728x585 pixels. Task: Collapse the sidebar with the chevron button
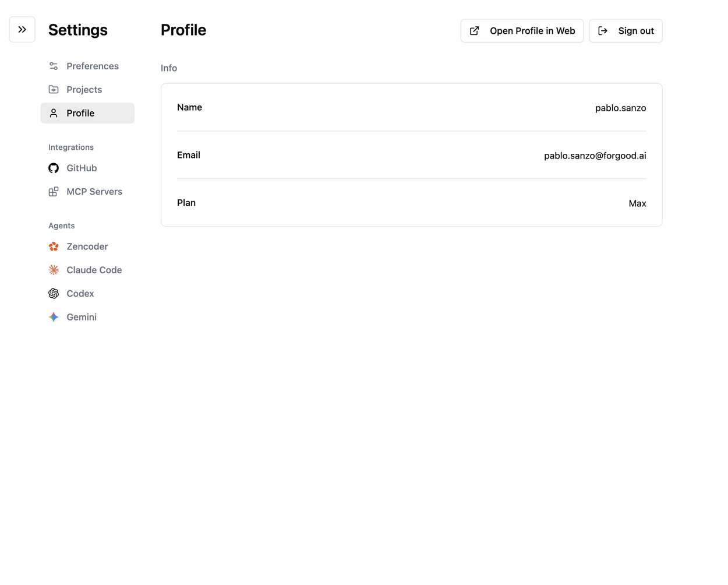(22, 29)
